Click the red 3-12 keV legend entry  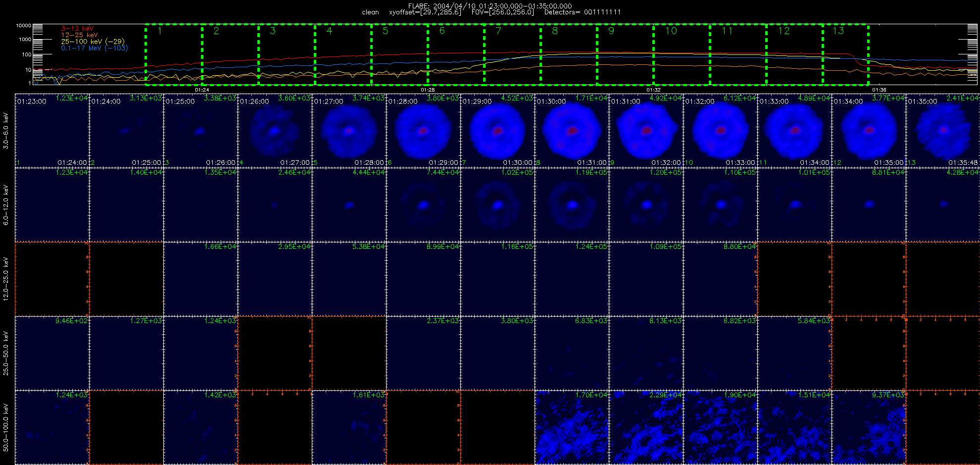[77, 29]
